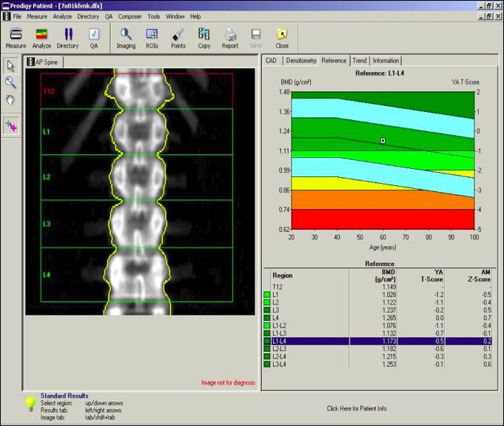Open the Directory toolbar icon

[x=67, y=38]
